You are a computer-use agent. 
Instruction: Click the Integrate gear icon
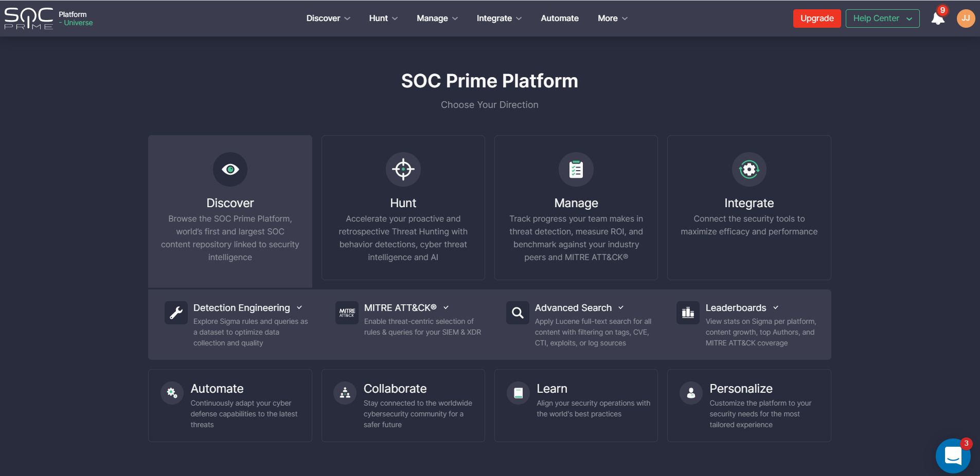pyautogui.click(x=749, y=169)
